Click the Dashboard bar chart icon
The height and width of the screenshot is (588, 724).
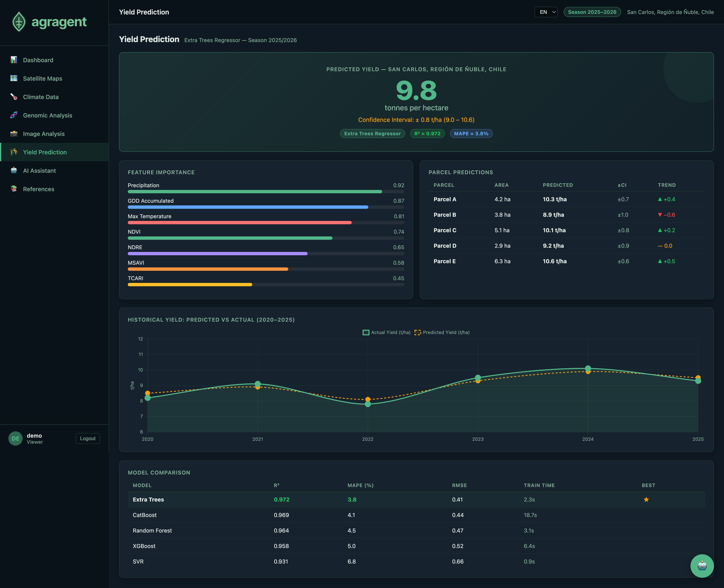(x=14, y=60)
